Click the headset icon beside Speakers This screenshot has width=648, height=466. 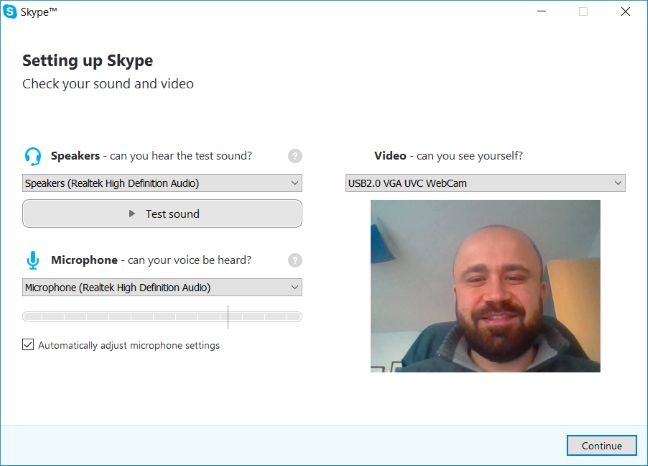click(x=33, y=156)
